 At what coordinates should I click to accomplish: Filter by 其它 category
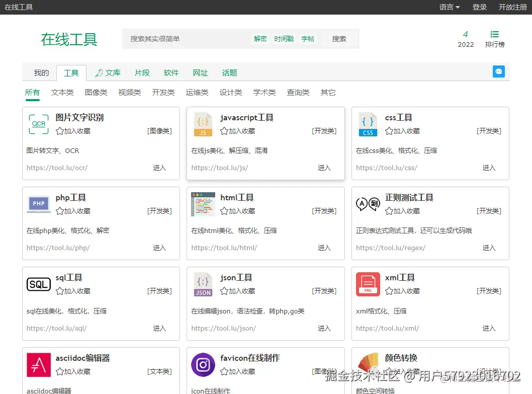click(x=328, y=93)
